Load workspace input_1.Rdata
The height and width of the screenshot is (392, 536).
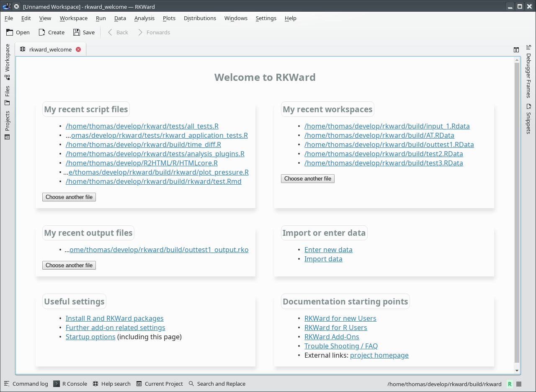point(387,126)
